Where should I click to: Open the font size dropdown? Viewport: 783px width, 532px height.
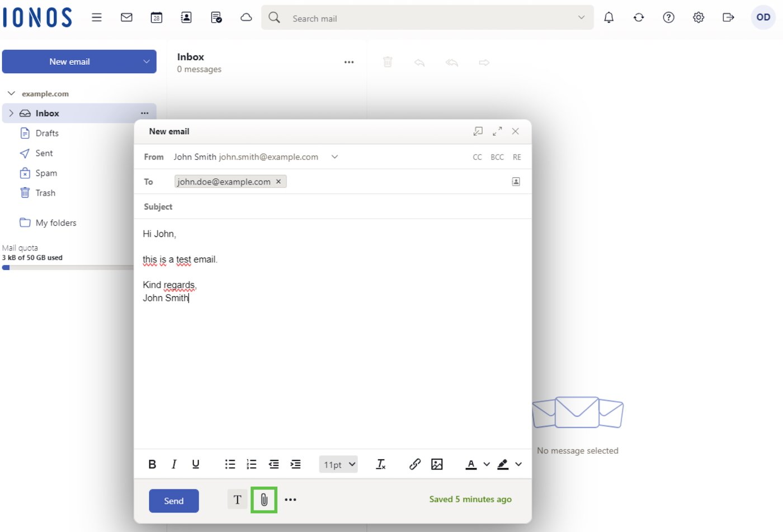coord(338,464)
